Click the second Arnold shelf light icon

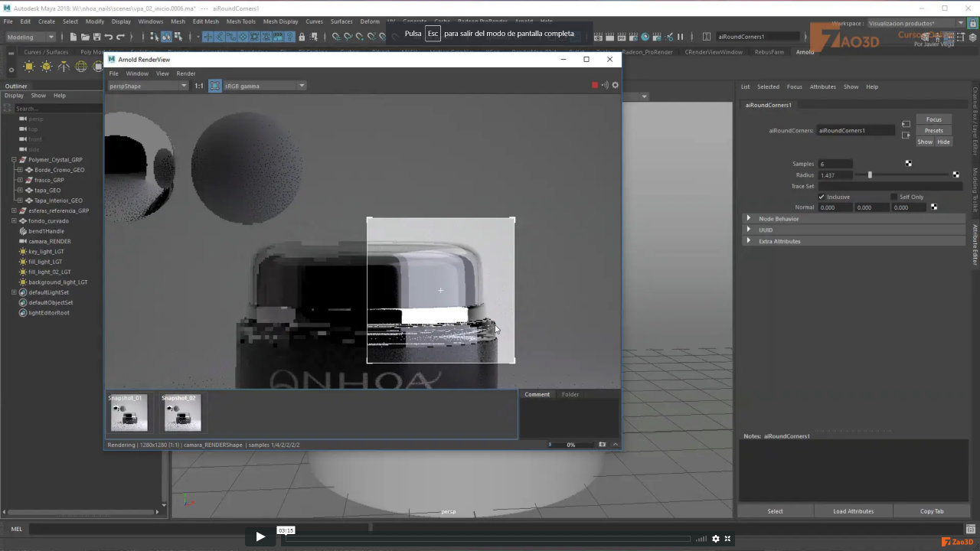tap(46, 67)
